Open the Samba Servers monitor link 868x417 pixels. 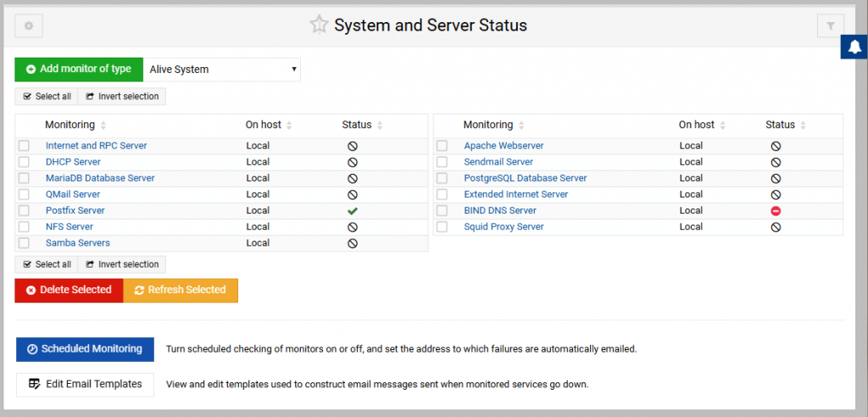(x=77, y=242)
